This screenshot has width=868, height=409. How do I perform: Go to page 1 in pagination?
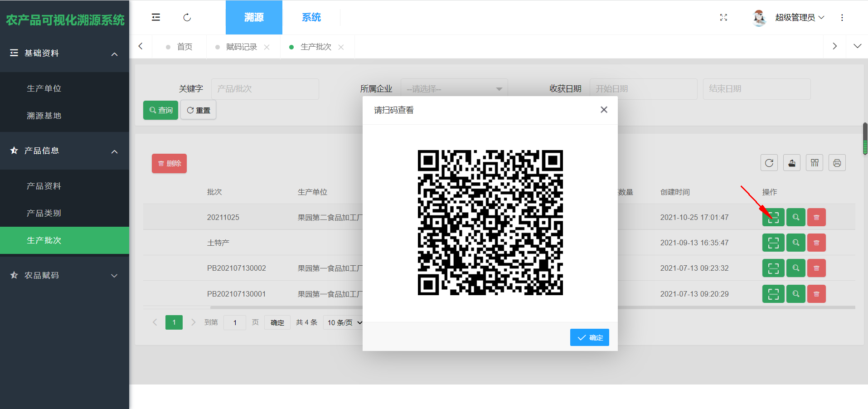point(174,322)
